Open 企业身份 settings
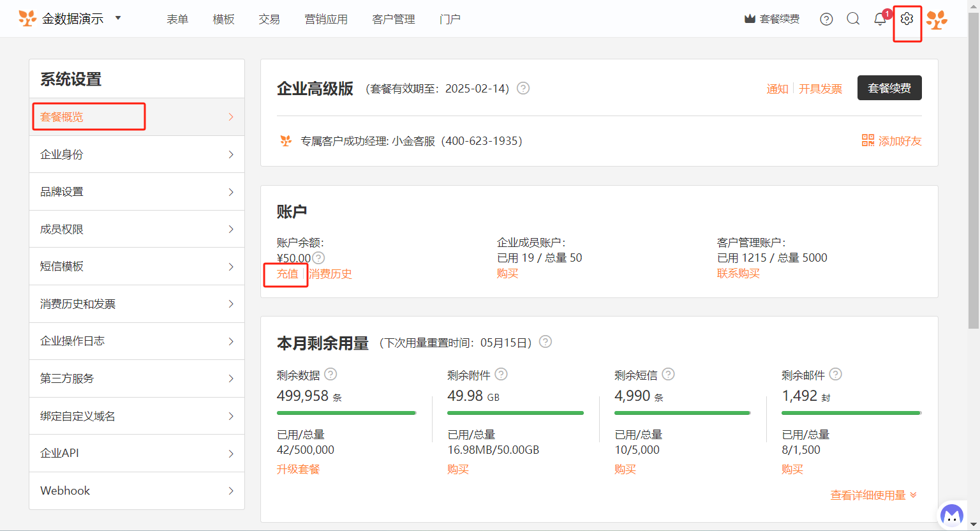The image size is (980, 531). point(137,154)
